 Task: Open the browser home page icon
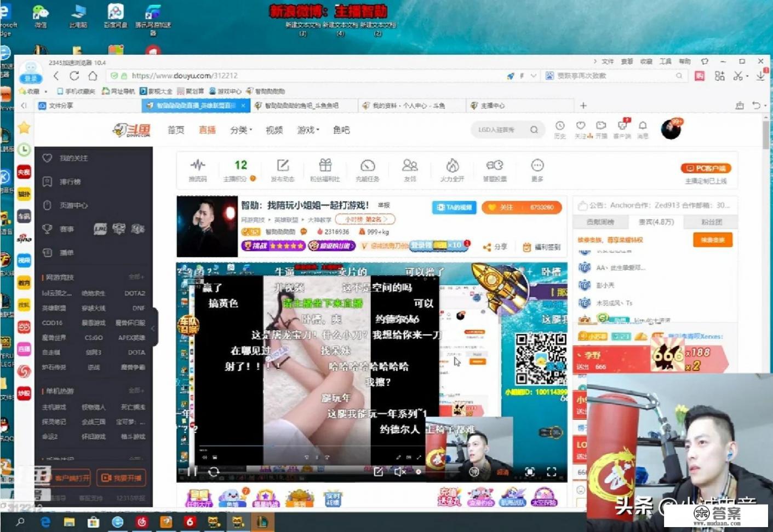[x=93, y=76]
